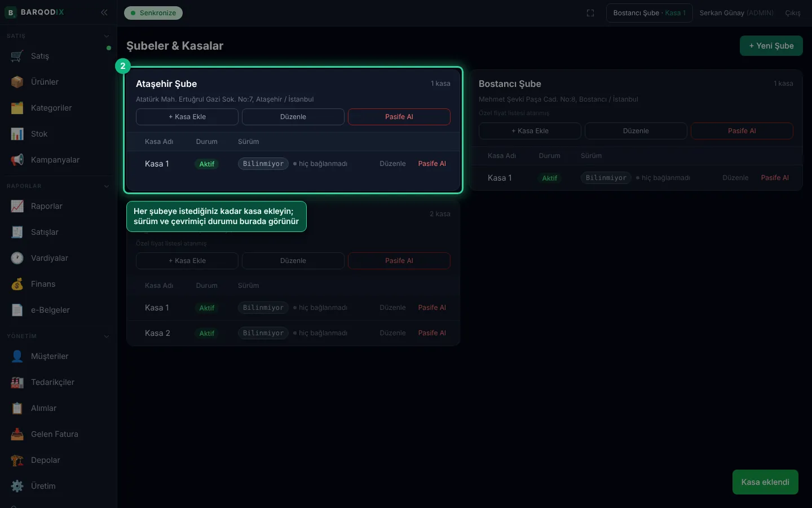The width and height of the screenshot is (812, 508).
Task: Open the Satış cart icon in sidebar
Action: (17, 56)
